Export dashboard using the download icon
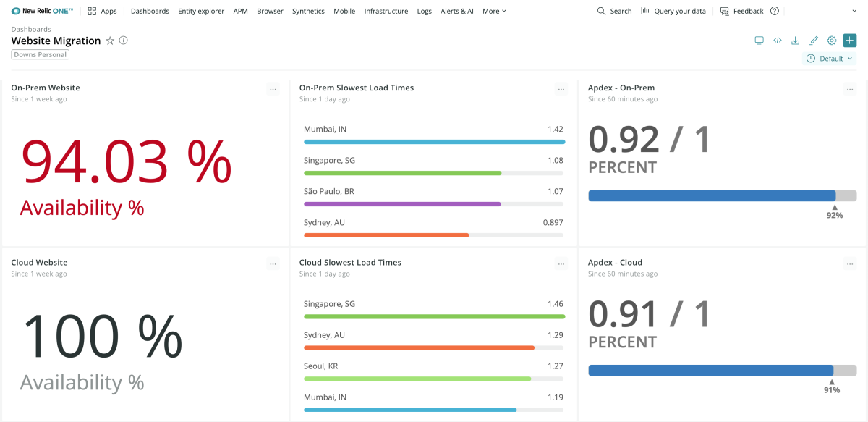868x422 pixels. click(796, 41)
